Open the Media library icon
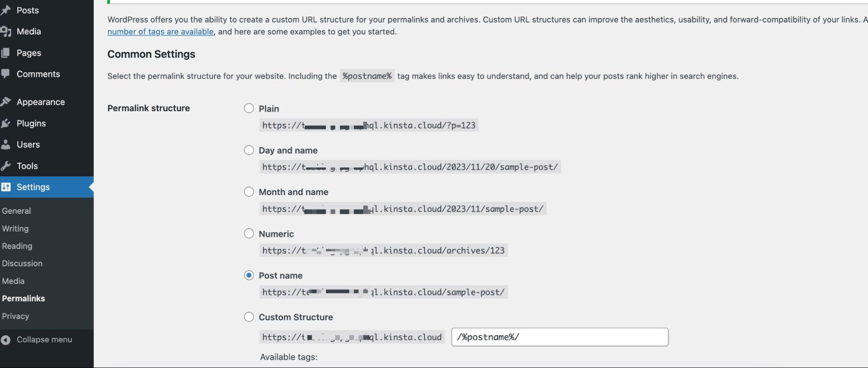The width and height of the screenshot is (868, 368). click(6, 31)
